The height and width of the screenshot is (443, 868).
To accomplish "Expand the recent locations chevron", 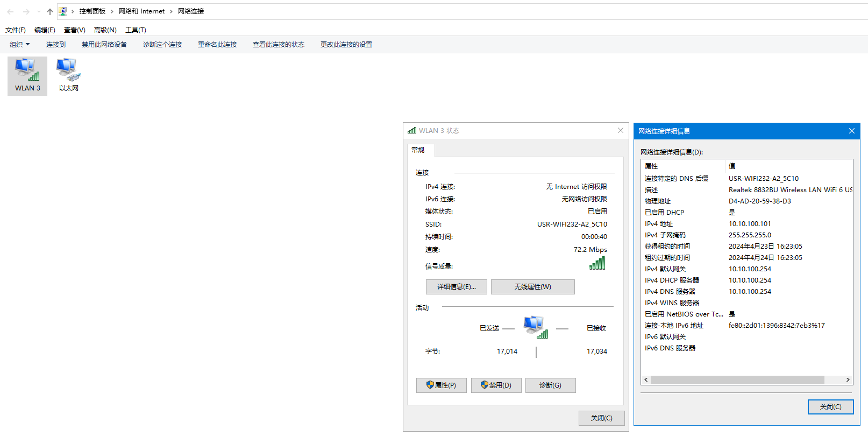I will (x=39, y=11).
